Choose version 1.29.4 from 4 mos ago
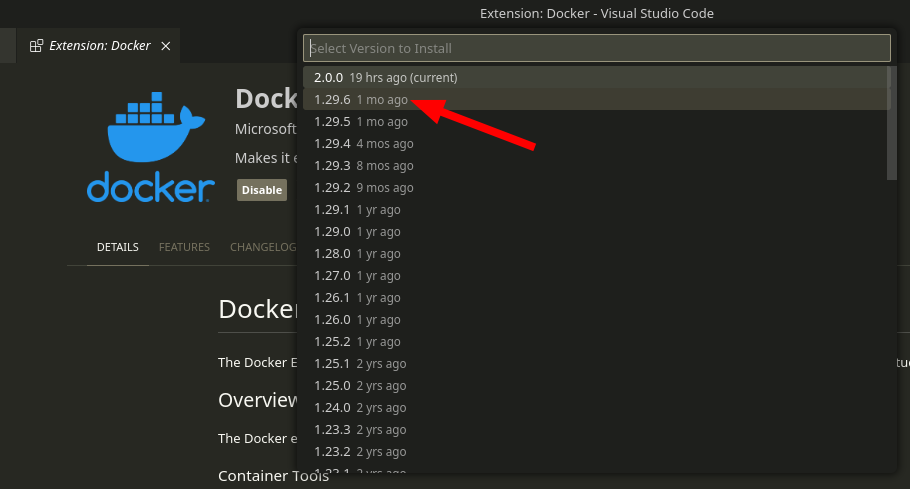This screenshot has height=489, width=910. coord(597,143)
